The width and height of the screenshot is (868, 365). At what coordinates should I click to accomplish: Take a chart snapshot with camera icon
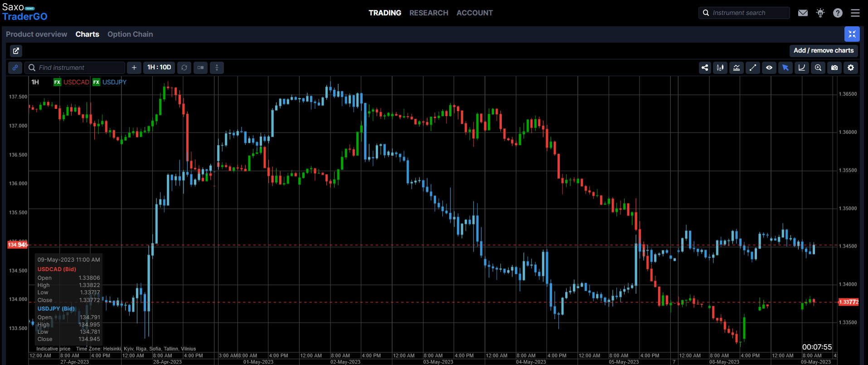[834, 68]
